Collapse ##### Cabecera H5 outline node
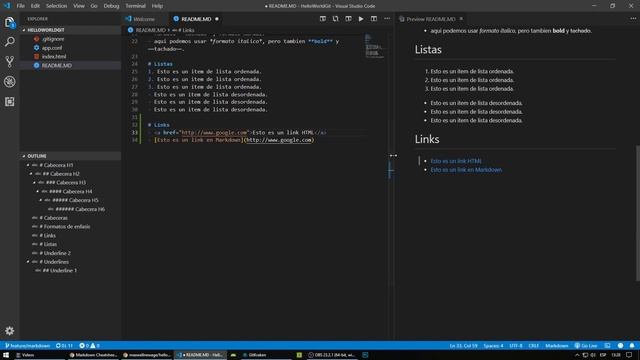 point(41,200)
